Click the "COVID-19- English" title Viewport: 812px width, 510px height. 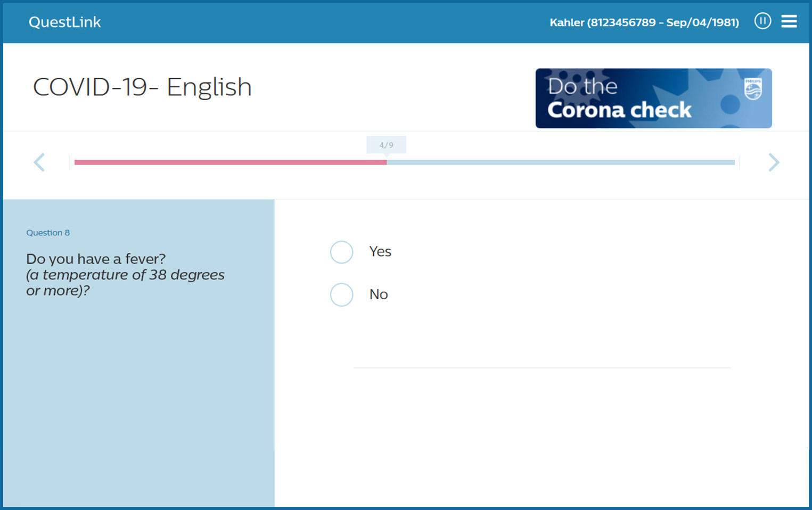(142, 87)
